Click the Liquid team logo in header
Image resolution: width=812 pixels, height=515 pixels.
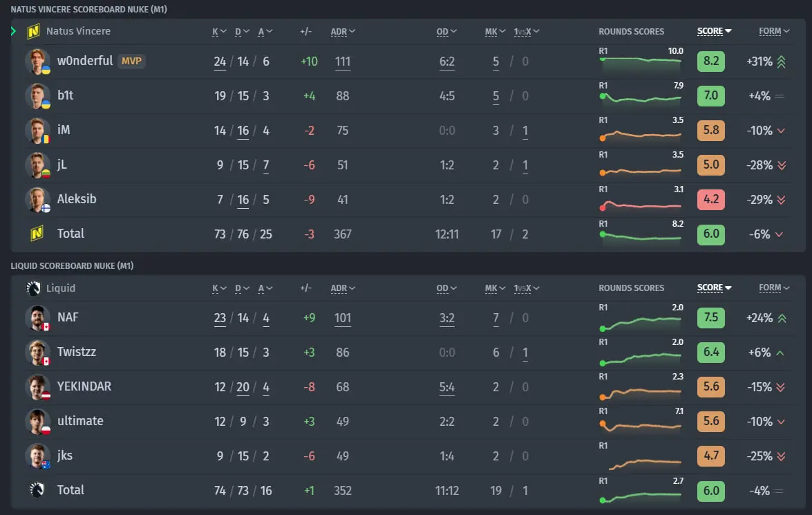[33, 288]
